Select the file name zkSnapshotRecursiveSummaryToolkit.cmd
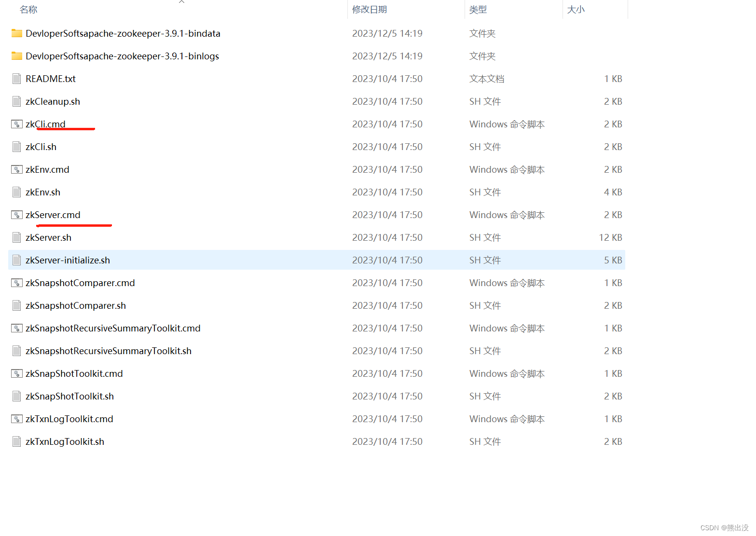The width and height of the screenshot is (756, 536). (113, 328)
